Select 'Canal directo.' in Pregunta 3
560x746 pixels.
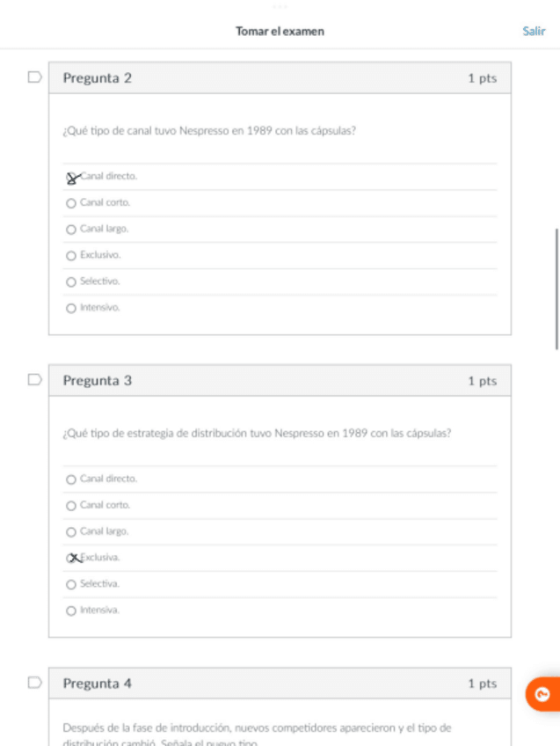[71, 479]
